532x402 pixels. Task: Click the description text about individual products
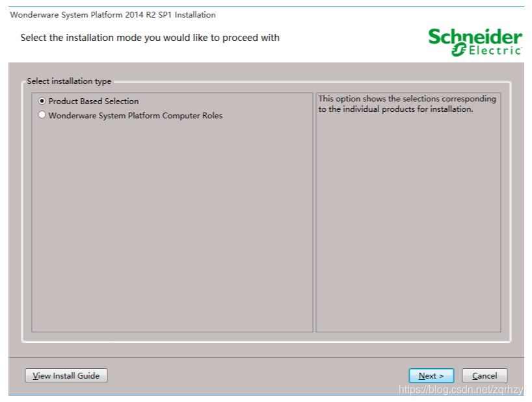(x=407, y=104)
